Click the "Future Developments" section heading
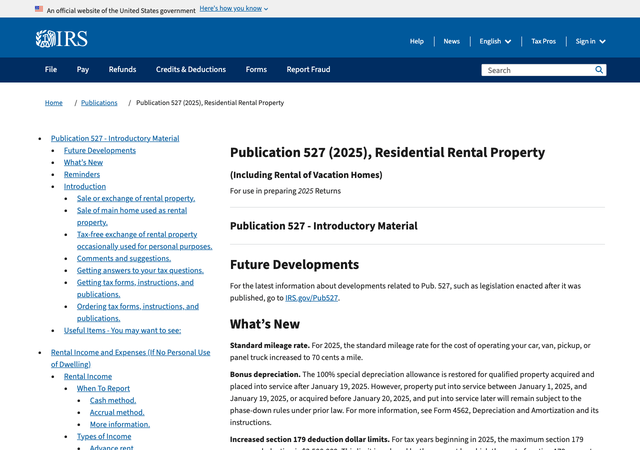Image resolution: width=640 pixels, height=450 pixels. (294, 265)
